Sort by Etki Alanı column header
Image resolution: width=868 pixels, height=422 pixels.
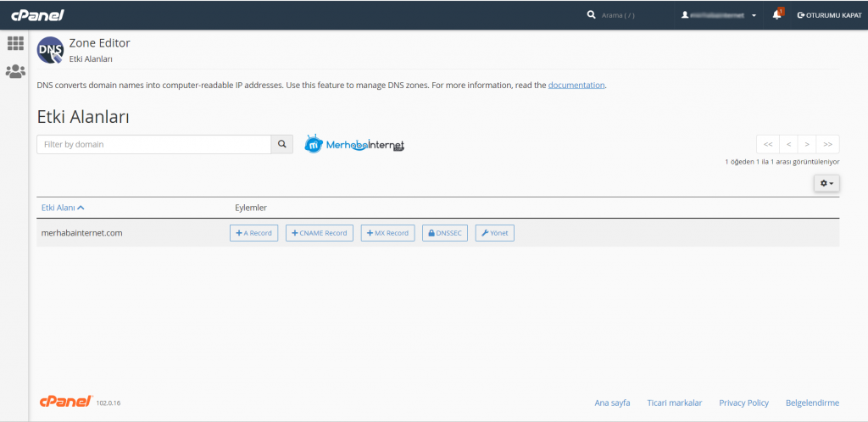tap(63, 208)
